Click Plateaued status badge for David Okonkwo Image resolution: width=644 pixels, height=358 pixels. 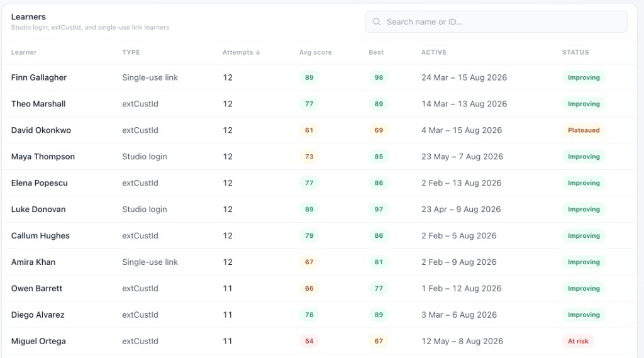[x=584, y=130]
